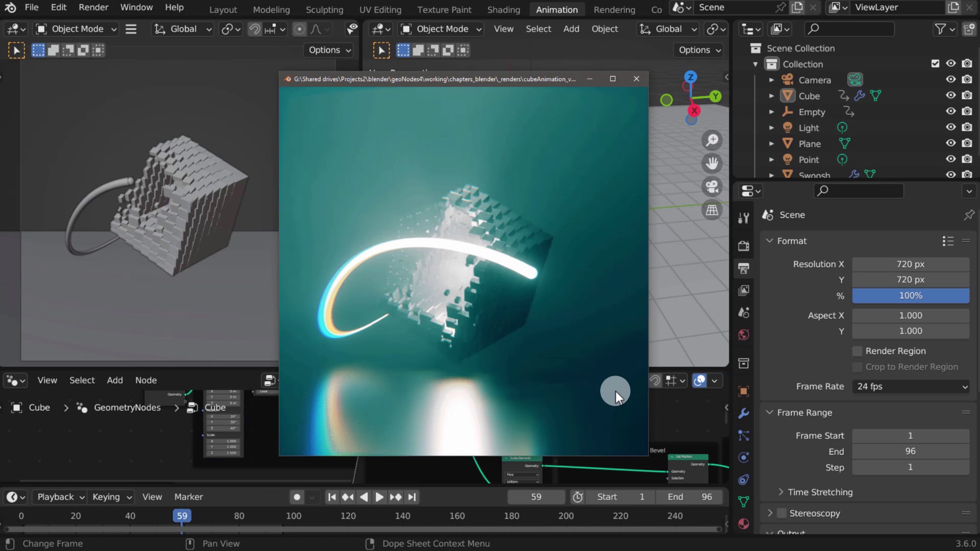Switch perspective/orthographic grid icon
Image resolution: width=980 pixels, height=551 pixels.
click(x=712, y=210)
